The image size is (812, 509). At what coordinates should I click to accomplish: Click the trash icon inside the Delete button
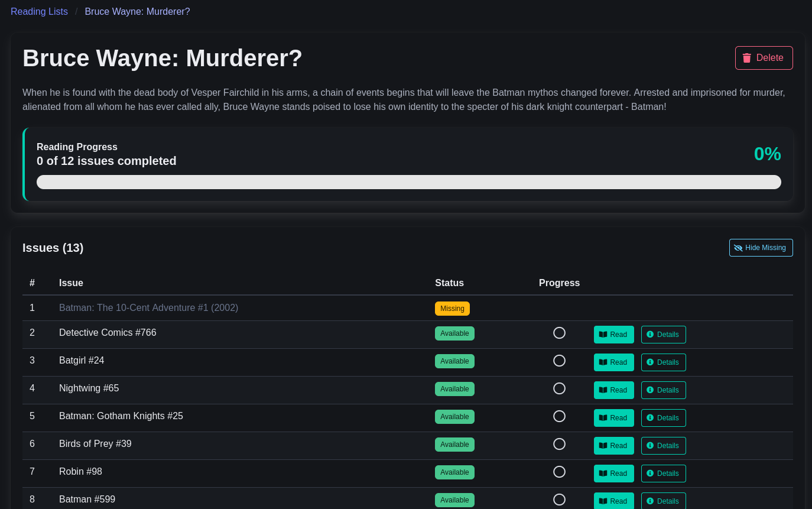pyautogui.click(x=746, y=57)
